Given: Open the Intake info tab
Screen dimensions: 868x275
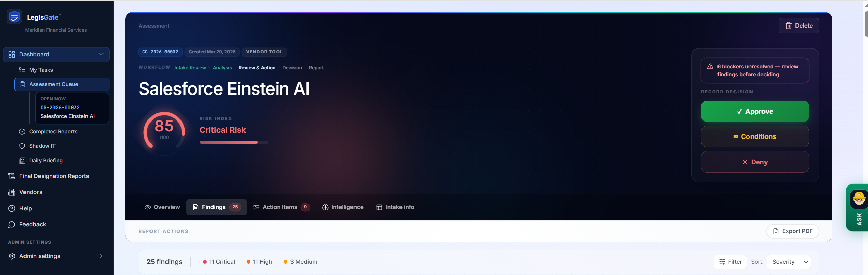Looking at the screenshot, I should [x=395, y=207].
